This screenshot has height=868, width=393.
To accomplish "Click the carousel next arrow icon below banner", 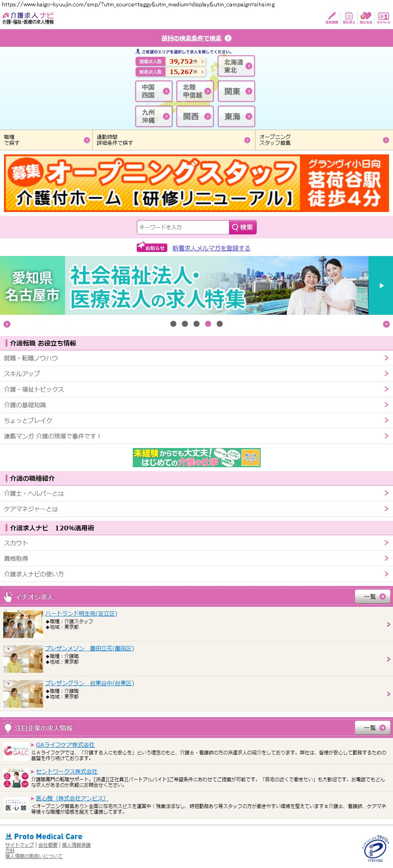I will [x=386, y=324].
